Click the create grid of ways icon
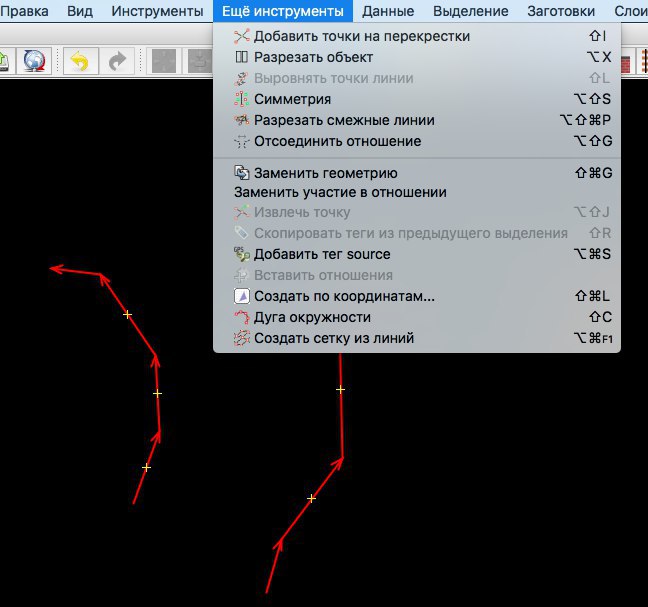Screen dimensions: 648x607 [242, 338]
